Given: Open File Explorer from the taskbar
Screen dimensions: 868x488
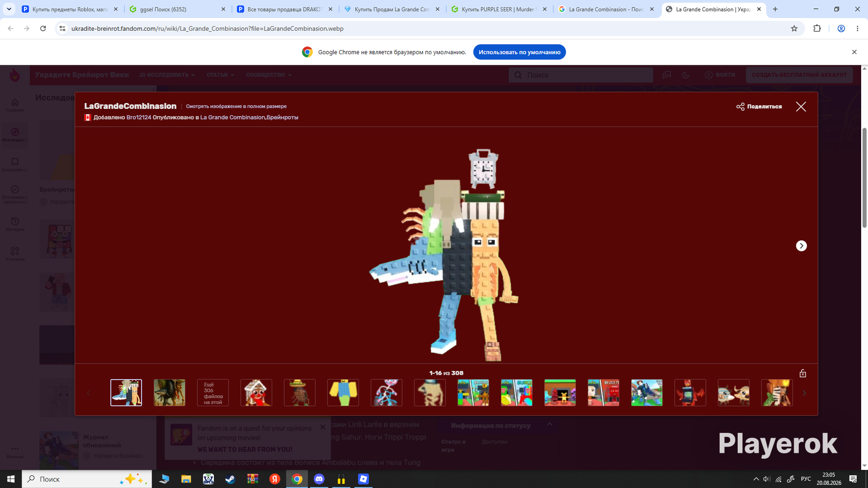Looking at the screenshot, I should (186, 479).
